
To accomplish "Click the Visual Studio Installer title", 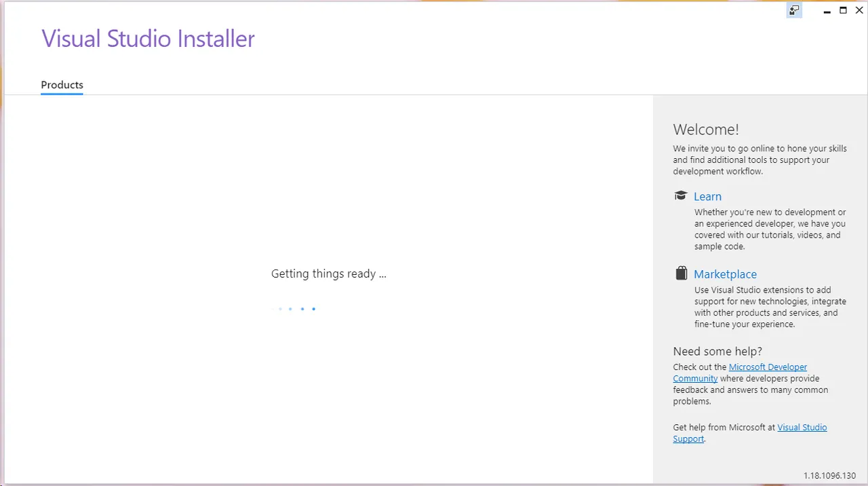I will (148, 39).
